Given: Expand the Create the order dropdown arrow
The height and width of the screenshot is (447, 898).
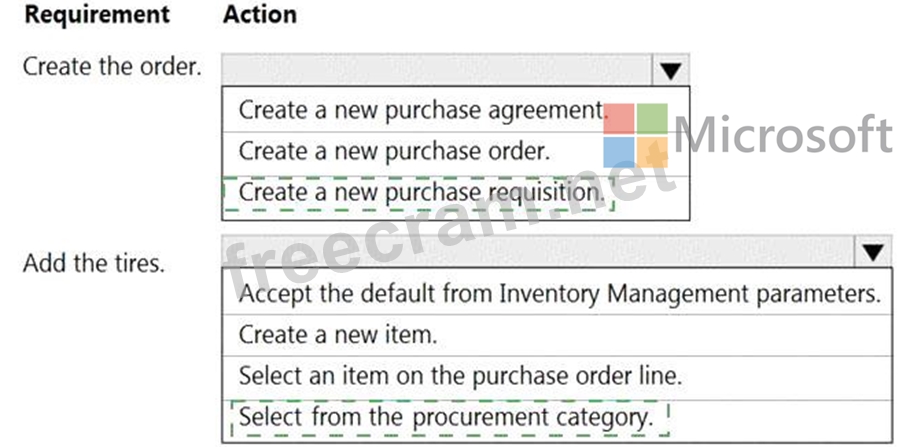Looking at the screenshot, I should click(670, 70).
